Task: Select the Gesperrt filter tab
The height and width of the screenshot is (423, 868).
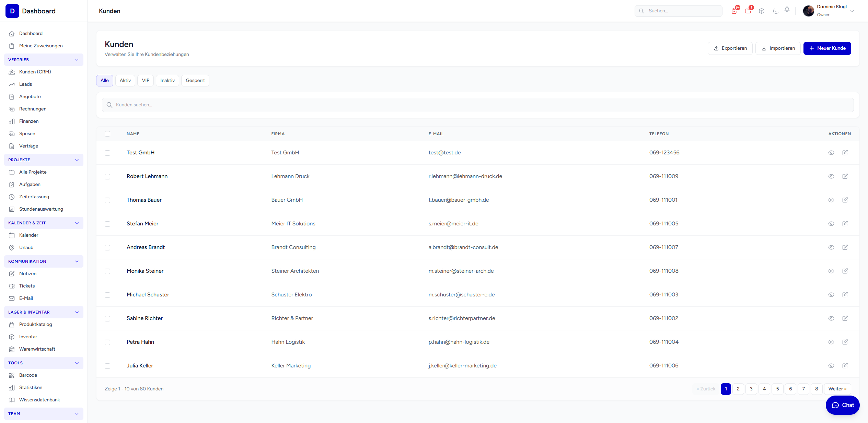Action: [x=195, y=80]
